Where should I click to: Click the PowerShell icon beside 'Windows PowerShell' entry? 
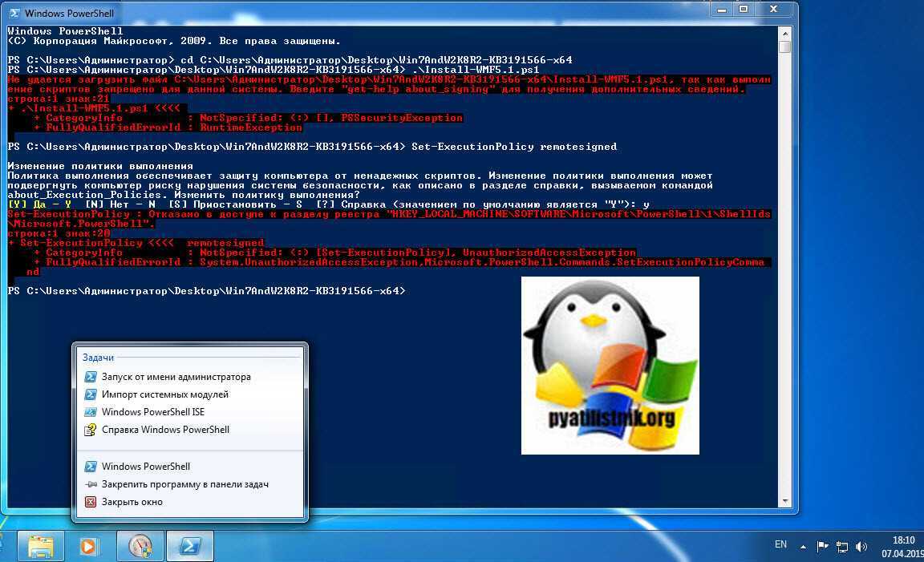point(90,467)
